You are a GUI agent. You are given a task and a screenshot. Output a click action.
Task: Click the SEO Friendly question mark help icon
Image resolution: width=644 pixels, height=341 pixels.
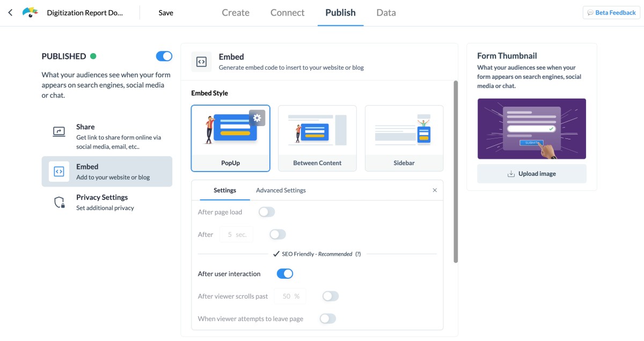pyautogui.click(x=358, y=254)
